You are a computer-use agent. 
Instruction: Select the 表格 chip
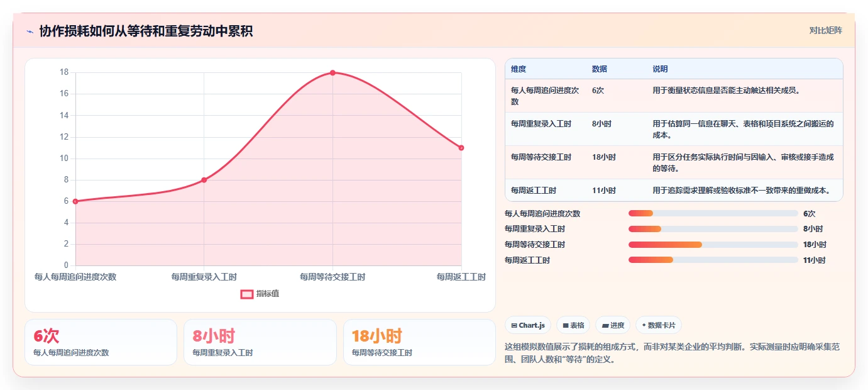tap(573, 325)
